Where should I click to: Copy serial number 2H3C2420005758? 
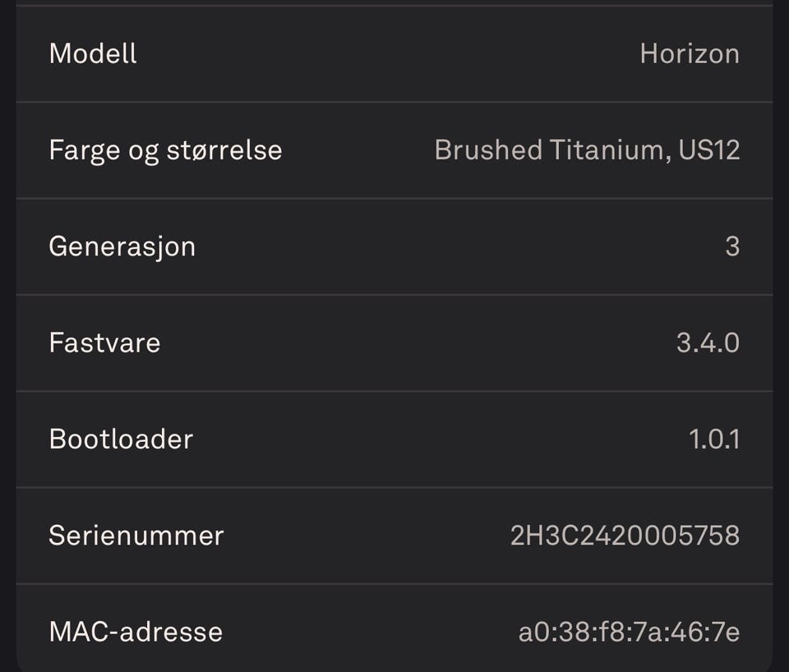[625, 536]
